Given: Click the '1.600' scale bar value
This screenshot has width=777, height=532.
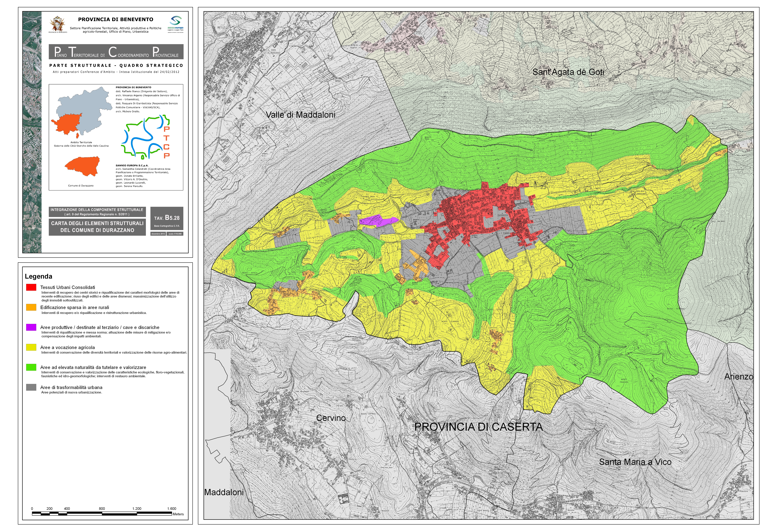Looking at the screenshot, I should 172,509.
